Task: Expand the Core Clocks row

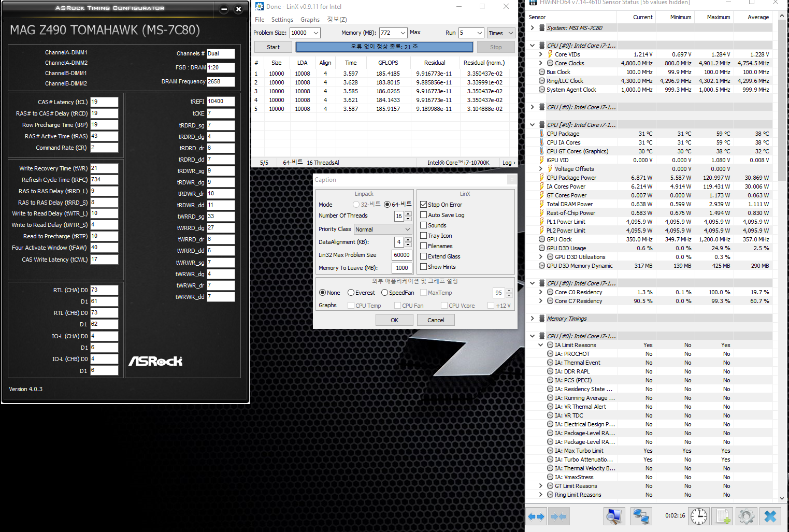Action: point(540,63)
